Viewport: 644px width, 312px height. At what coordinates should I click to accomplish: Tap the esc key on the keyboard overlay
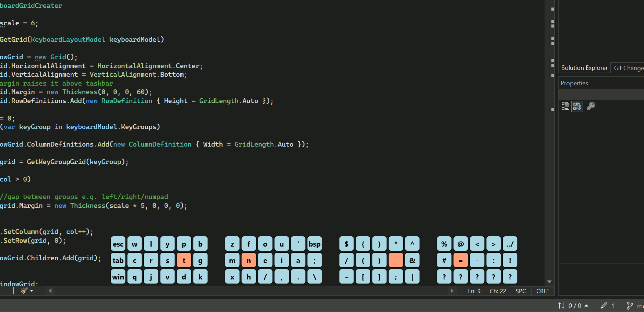(x=118, y=244)
